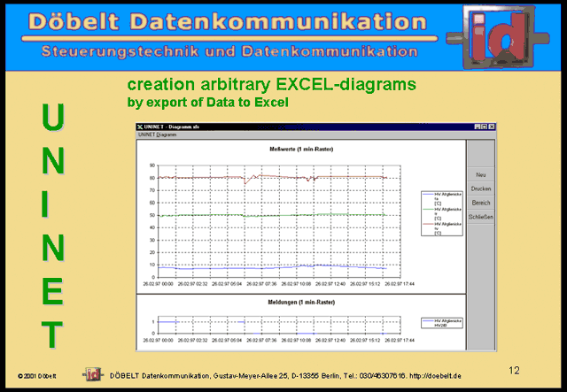Click '26.02.97 00:00' under the Meldungen chart
Screen dimensions: 567x392
[x=158, y=341]
